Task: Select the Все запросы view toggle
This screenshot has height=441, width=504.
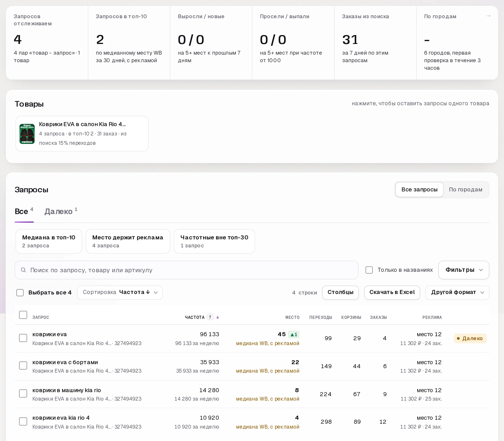Action: coord(419,189)
